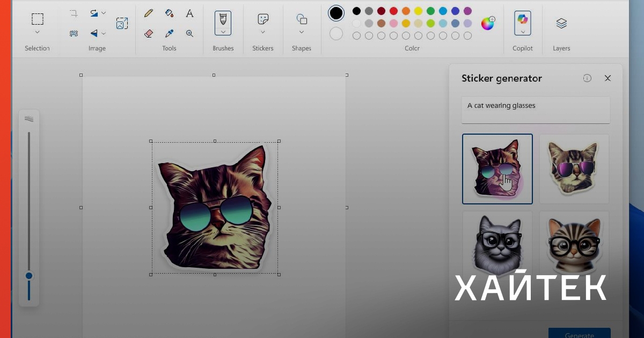Select primary Color 1 black circle
Screen dimensions: 644x338
click(336, 13)
